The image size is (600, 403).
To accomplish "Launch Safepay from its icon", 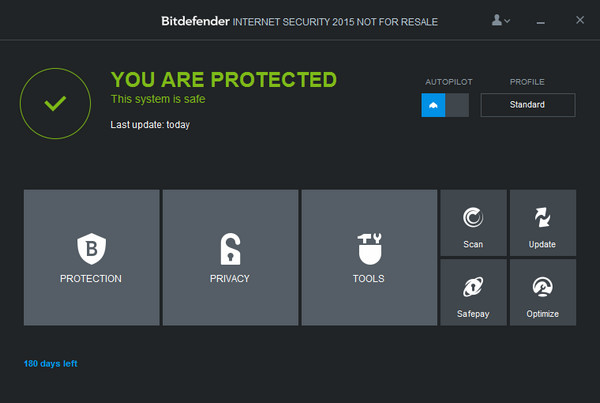I will point(473,287).
